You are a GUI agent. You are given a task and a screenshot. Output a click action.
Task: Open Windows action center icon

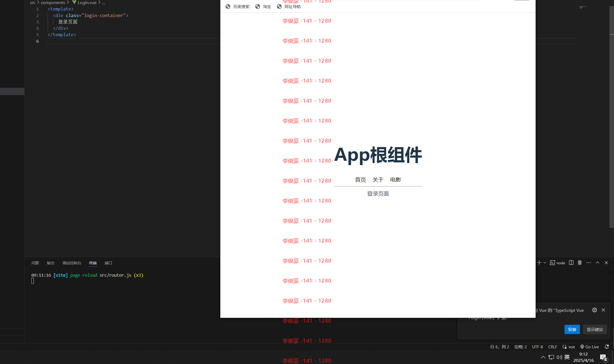[604, 358]
